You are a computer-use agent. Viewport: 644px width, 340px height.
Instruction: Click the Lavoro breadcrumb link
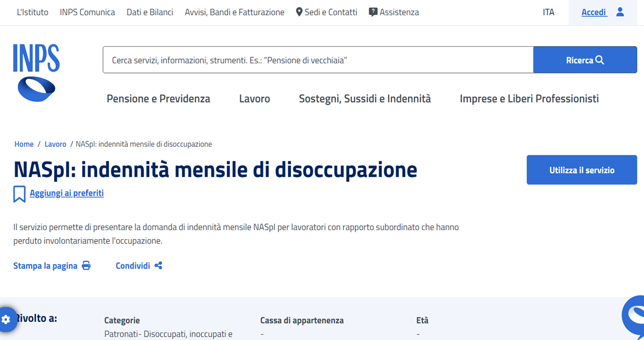coord(55,144)
